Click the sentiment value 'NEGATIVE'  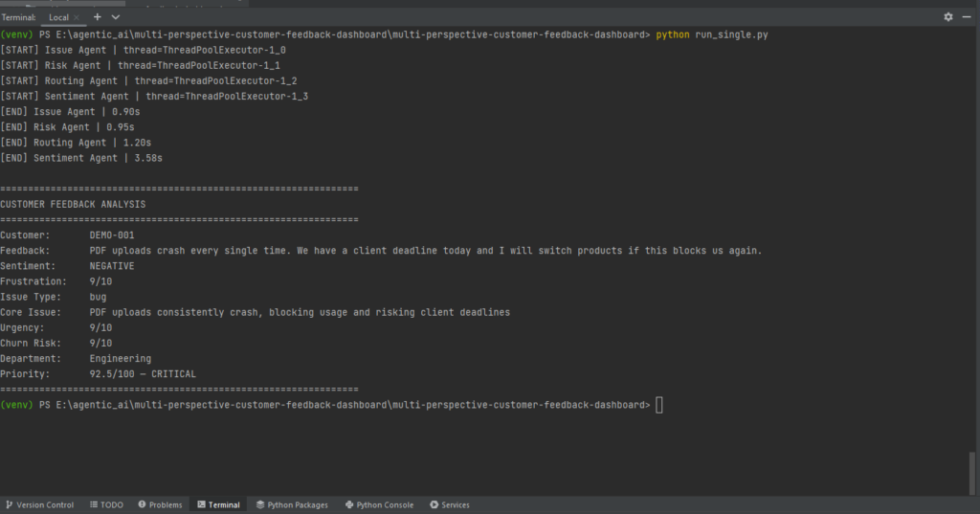click(x=112, y=266)
